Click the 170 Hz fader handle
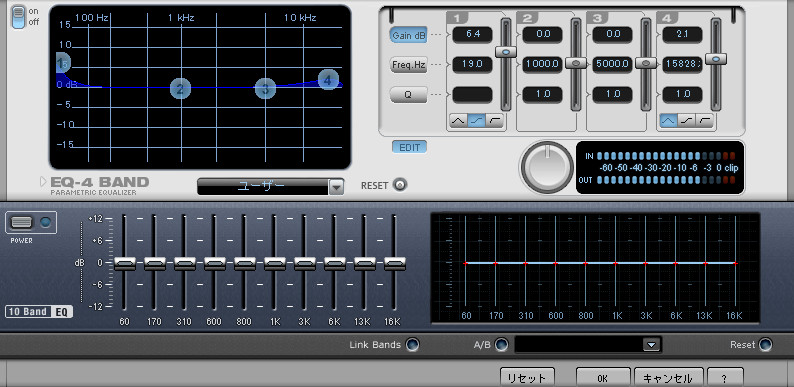Screen dimensions: 794x387 coord(154,263)
